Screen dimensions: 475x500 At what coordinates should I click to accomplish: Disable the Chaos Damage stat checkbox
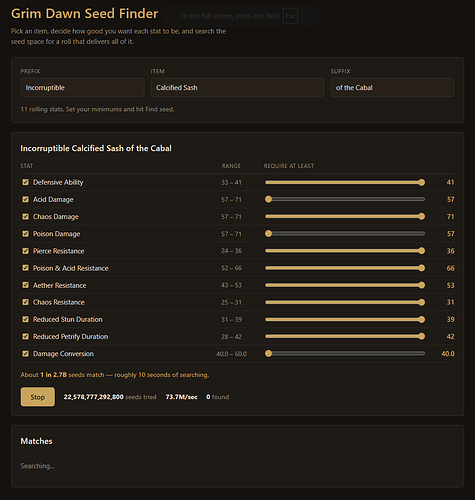[x=25, y=216]
